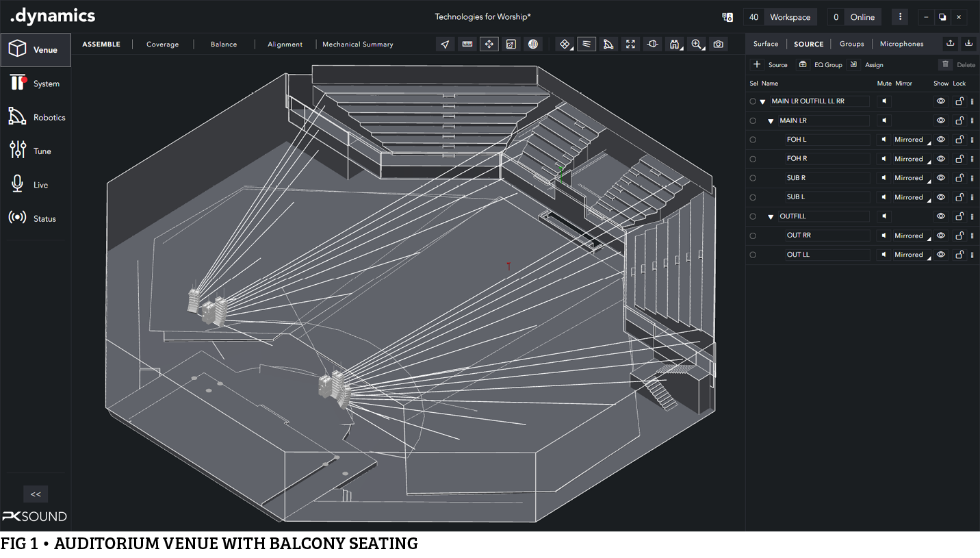980x558 pixels.
Task: Open the Microphones tab
Action: tap(901, 44)
